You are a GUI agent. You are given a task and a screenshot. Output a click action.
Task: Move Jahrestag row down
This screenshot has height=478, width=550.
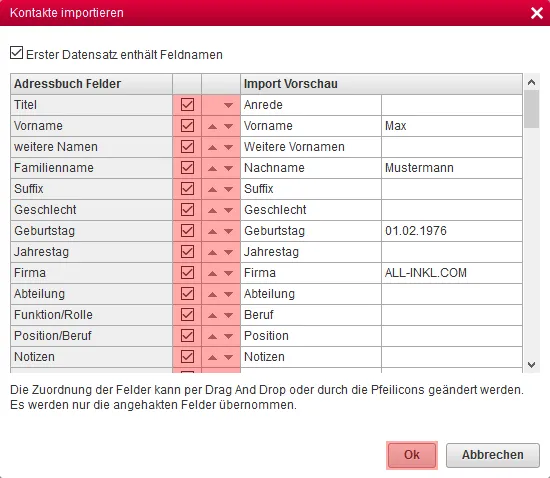[x=228, y=252]
